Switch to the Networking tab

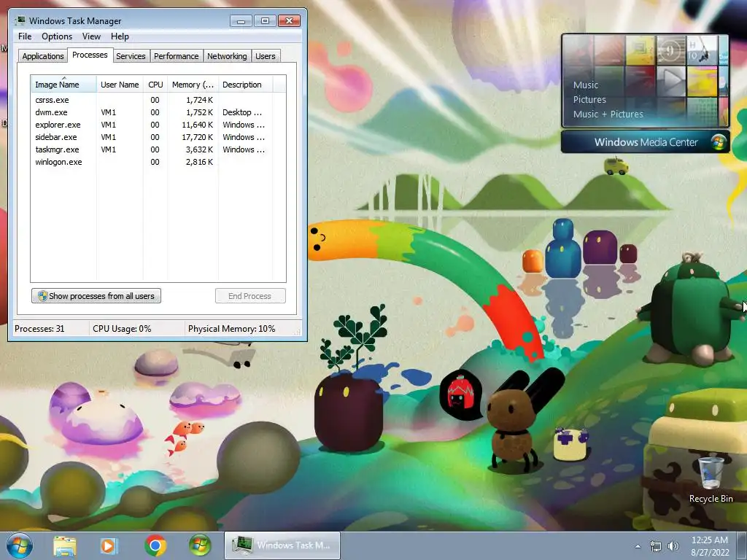(x=227, y=56)
